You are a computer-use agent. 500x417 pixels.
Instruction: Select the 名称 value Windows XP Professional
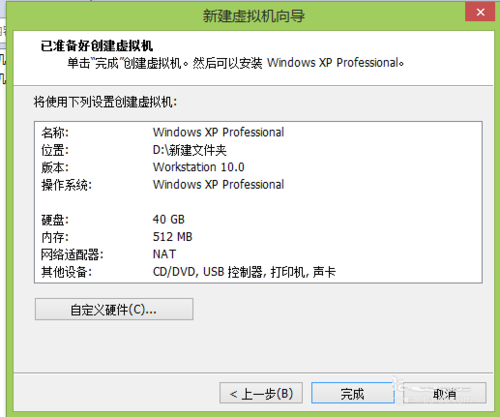[218, 132]
